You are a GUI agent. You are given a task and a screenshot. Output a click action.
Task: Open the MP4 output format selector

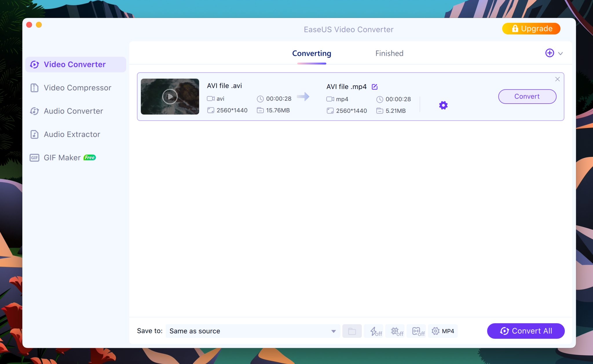tap(443, 331)
